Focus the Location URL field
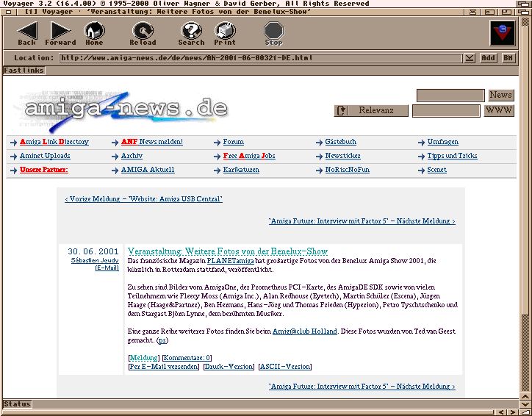Screen dimensions: 532x416 [261, 58]
